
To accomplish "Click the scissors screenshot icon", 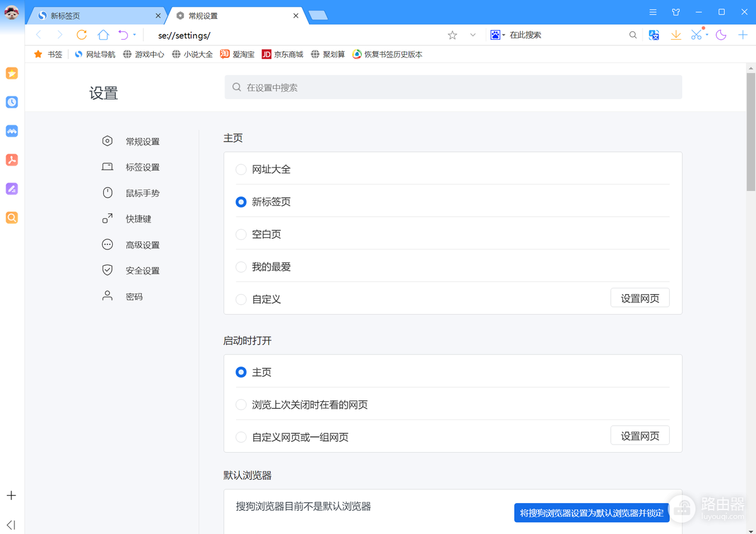I will point(696,35).
